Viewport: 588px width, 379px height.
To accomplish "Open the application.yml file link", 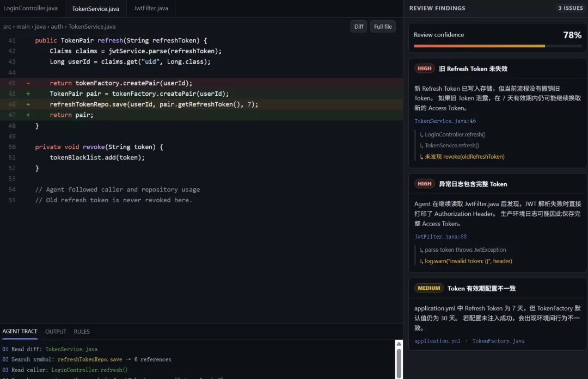I will point(437,341).
